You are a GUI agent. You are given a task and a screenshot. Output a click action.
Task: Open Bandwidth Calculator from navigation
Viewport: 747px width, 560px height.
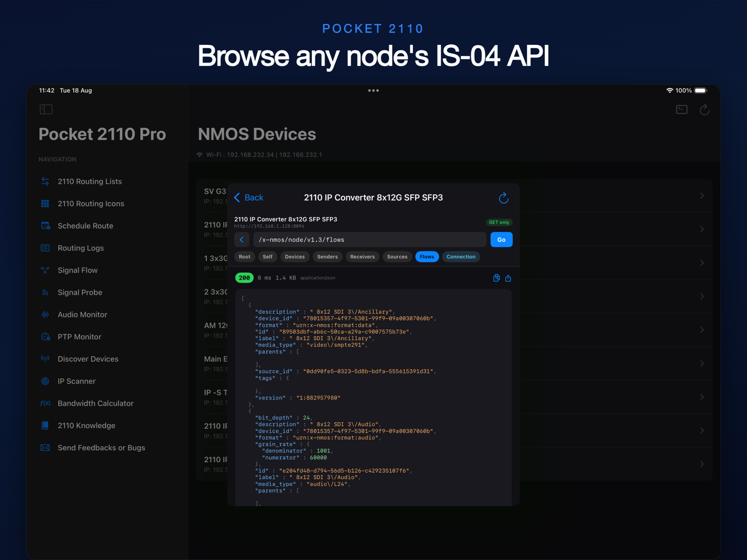coord(96,403)
